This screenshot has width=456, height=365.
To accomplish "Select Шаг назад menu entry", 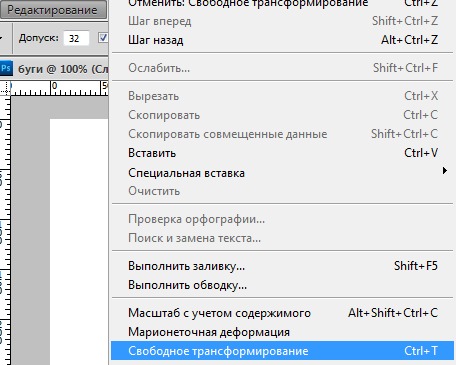I will [283, 40].
